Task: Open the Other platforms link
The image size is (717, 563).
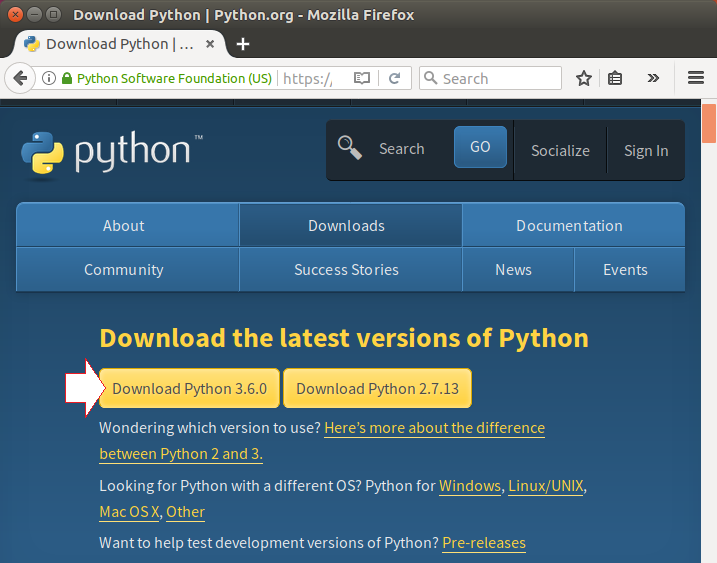Action: pyautogui.click(x=185, y=512)
